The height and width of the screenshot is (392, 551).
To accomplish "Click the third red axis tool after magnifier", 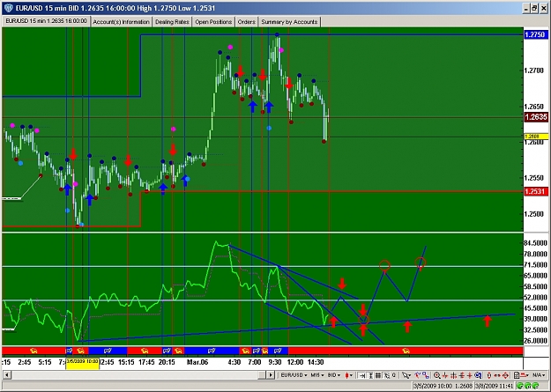I will click(x=461, y=375).
